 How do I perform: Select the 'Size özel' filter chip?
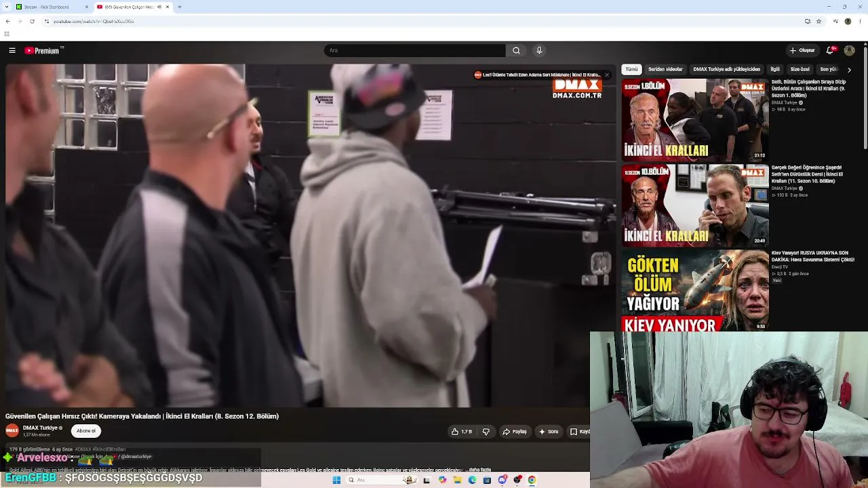[800, 69]
